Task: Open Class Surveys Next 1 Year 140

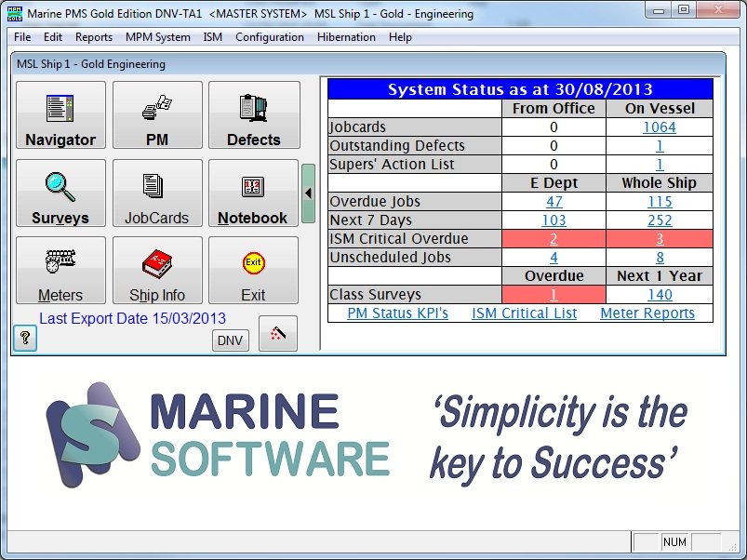Action: (660, 295)
